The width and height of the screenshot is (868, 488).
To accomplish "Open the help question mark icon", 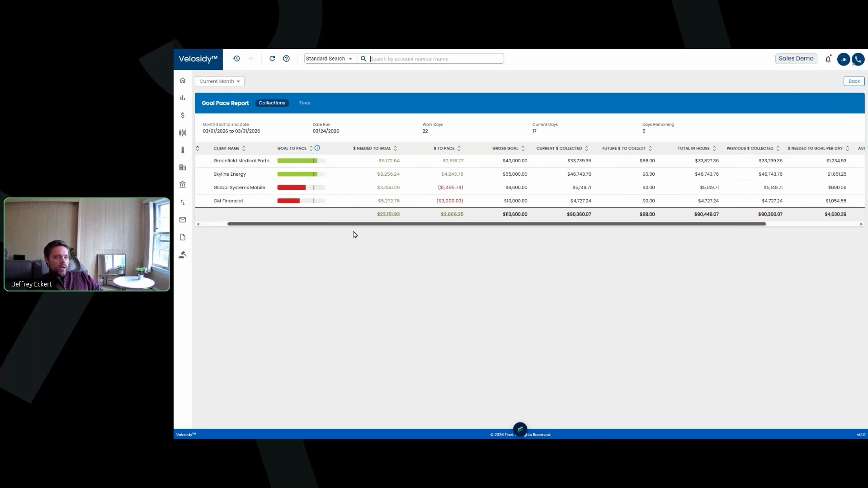I will [286, 59].
